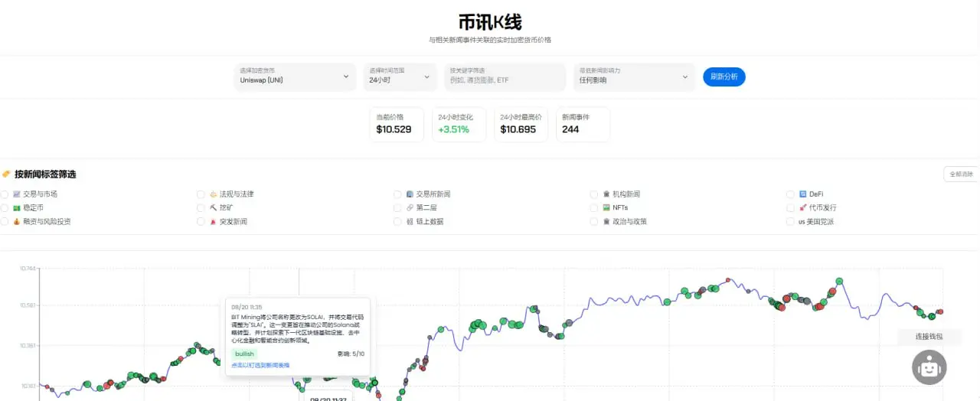Click the 10.744 y-axis label
This screenshot has width=980, height=401.
tap(26, 268)
